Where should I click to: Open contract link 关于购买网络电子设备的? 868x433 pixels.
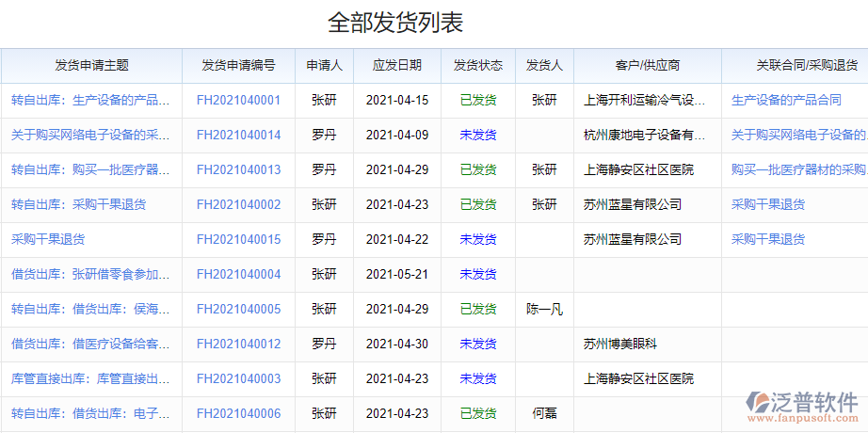tap(799, 136)
